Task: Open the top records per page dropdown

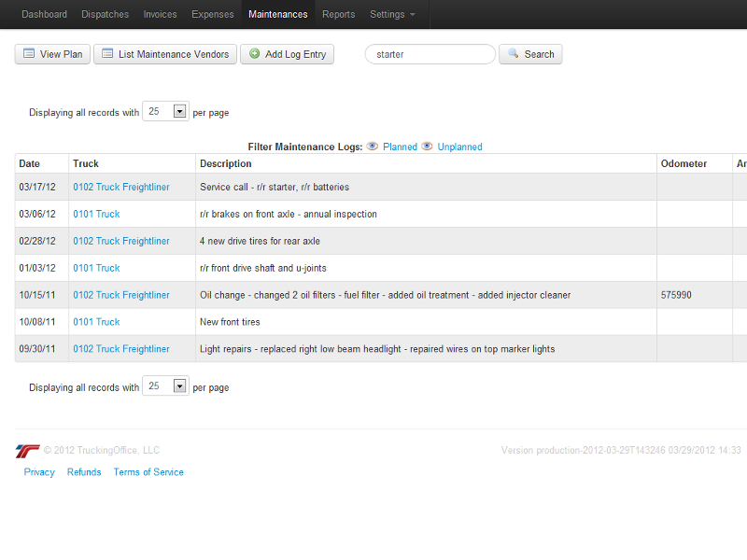Action: [x=180, y=111]
